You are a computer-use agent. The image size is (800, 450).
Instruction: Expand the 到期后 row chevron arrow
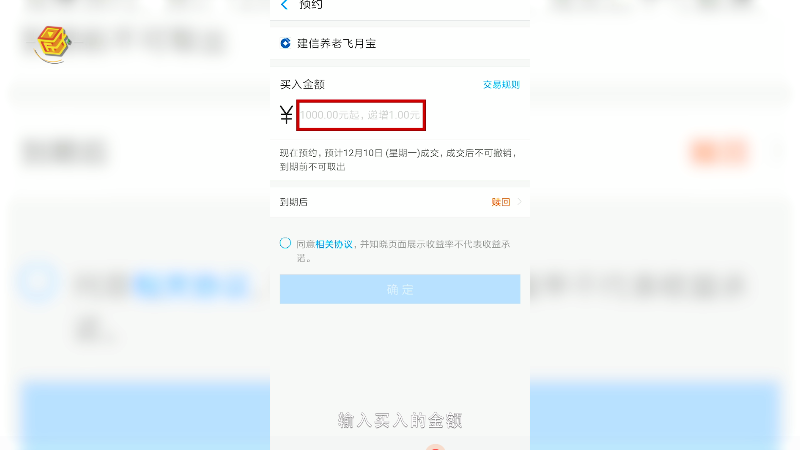[x=519, y=202]
